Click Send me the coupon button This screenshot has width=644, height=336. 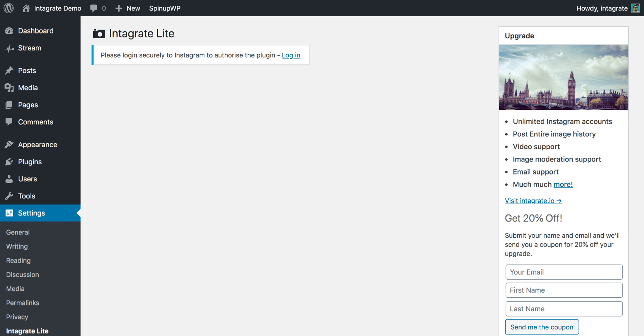542,327
